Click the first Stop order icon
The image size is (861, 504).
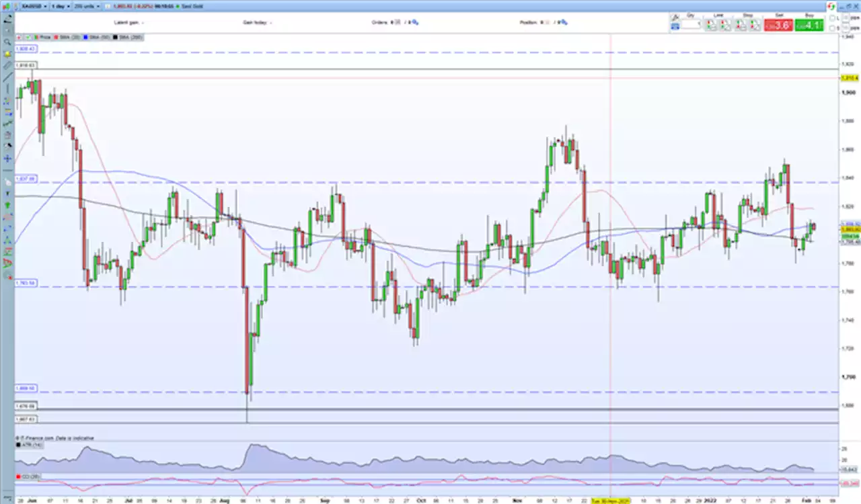(741, 25)
